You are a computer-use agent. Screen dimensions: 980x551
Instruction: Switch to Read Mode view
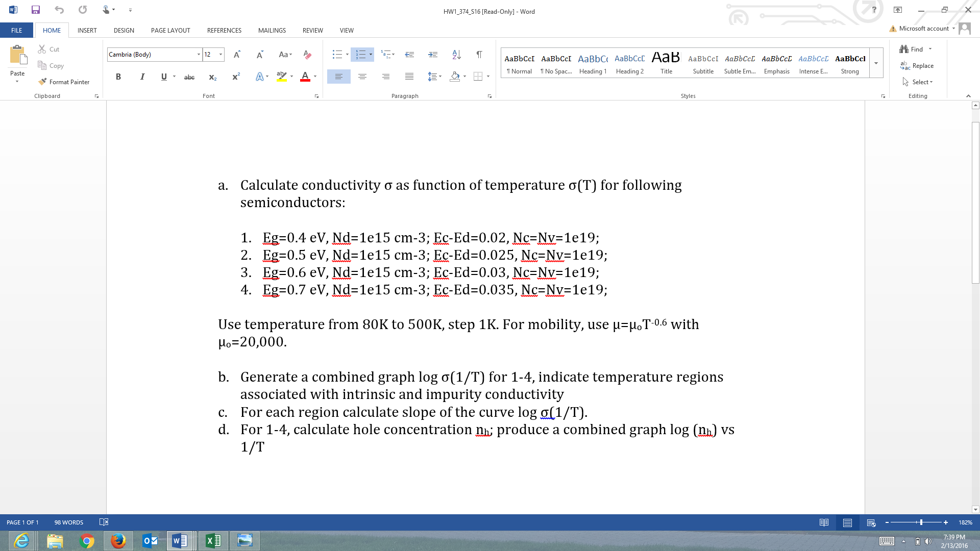point(824,522)
